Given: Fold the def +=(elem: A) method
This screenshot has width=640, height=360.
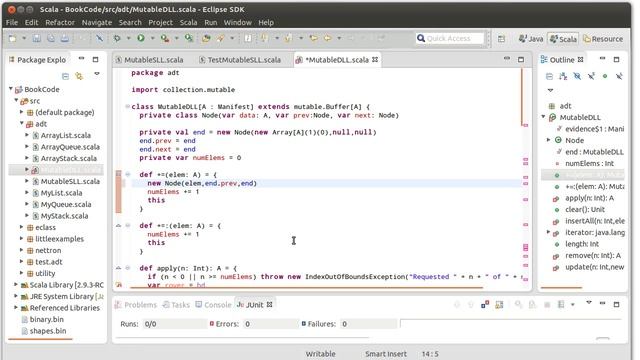Looking at the screenshot, I should click(x=128, y=174).
